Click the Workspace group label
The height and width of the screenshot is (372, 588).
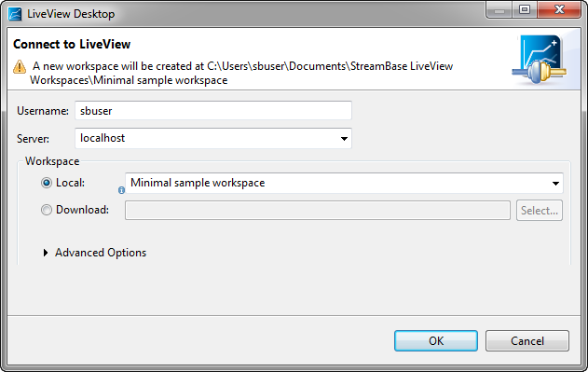52,161
